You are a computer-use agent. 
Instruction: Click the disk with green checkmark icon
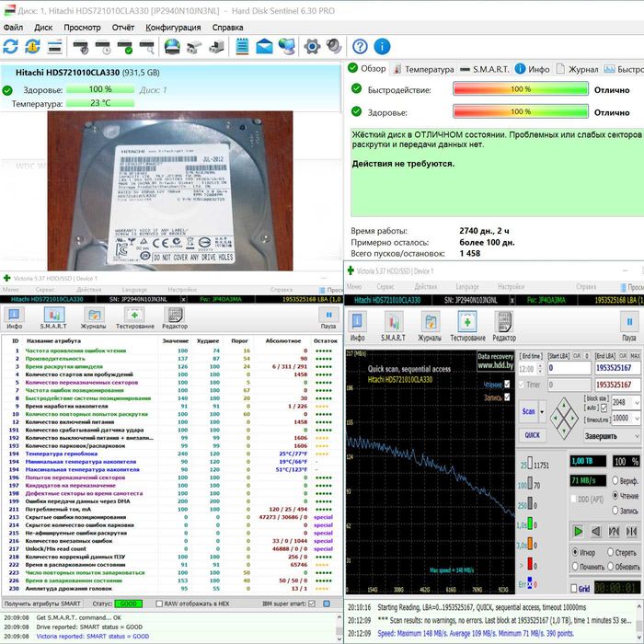(125, 46)
